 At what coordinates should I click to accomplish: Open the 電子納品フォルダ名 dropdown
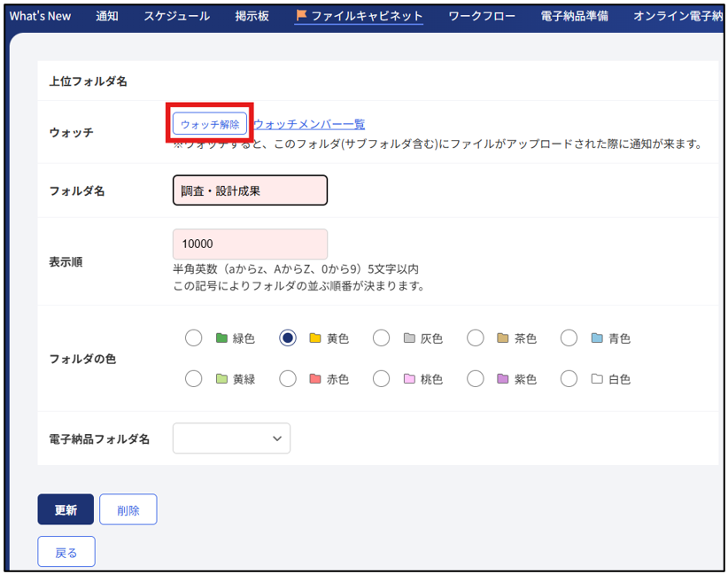231,438
